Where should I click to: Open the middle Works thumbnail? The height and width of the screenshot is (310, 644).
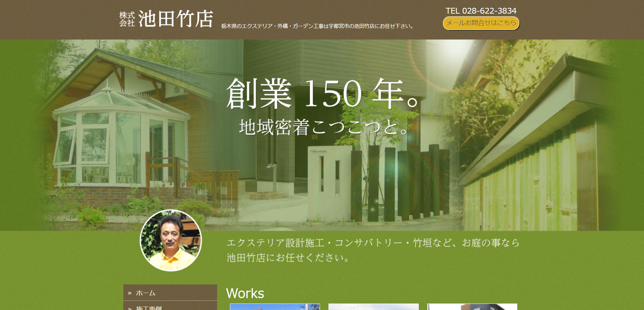pyautogui.click(x=373, y=307)
